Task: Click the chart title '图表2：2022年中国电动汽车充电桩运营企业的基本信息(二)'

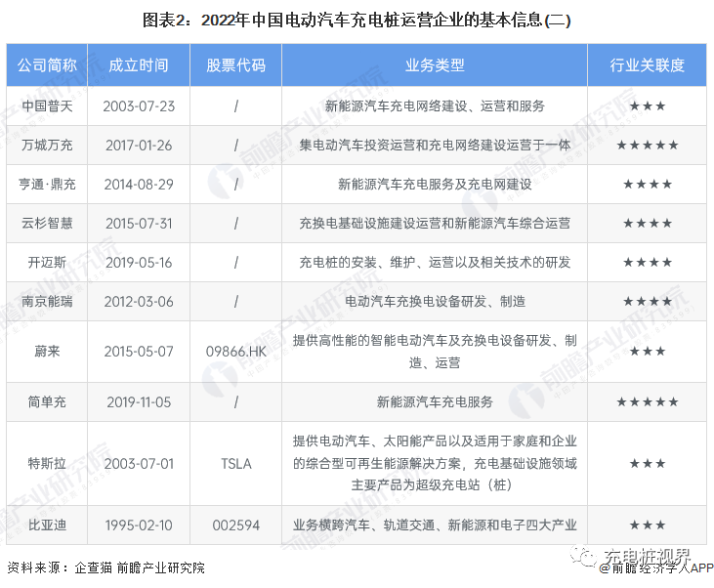Action: coord(357,21)
